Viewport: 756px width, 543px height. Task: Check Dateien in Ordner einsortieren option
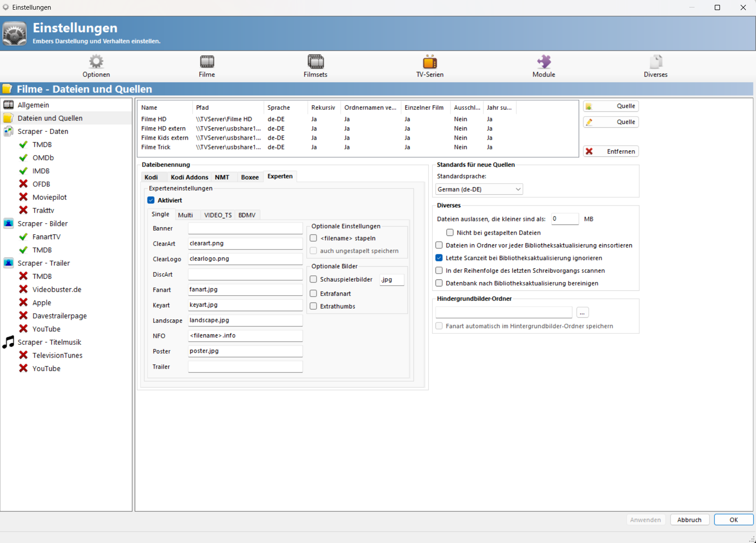tap(439, 245)
